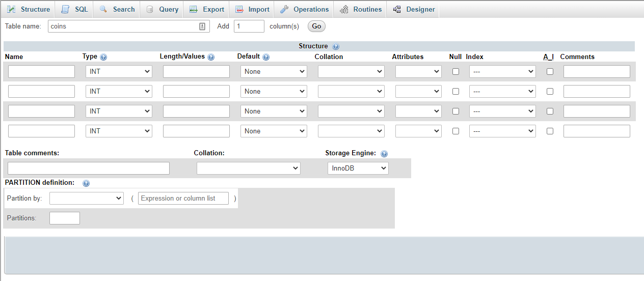The height and width of the screenshot is (281, 644).
Task: Click the Partitions count field
Action: click(x=65, y=218)
